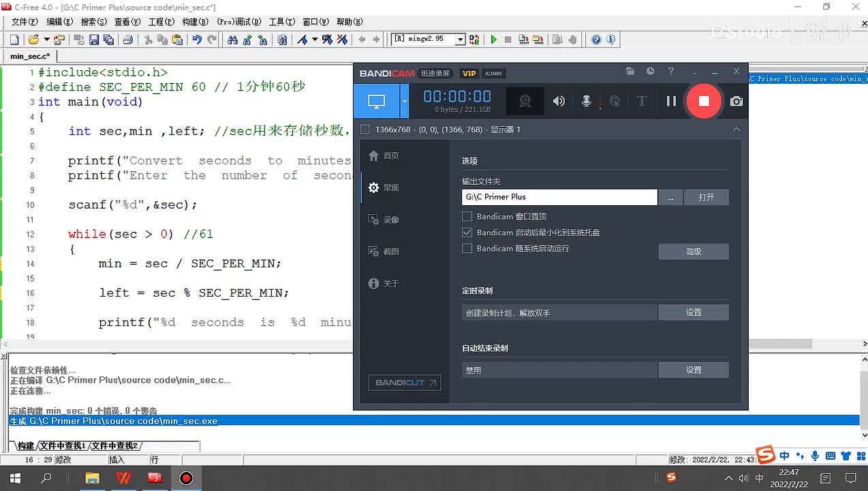
Task: Switch to the 构建 output tab
Action: pyautogui.click(x=25, y=446)
